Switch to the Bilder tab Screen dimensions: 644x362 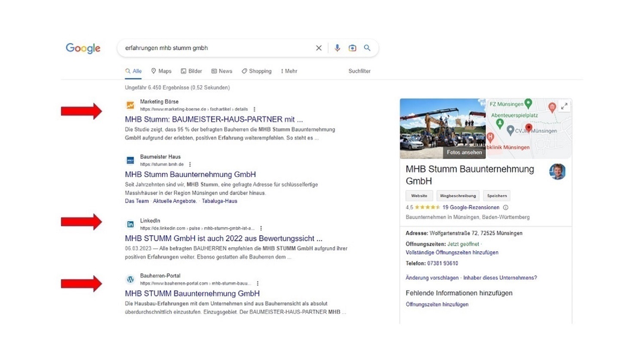tap(191, 71)
